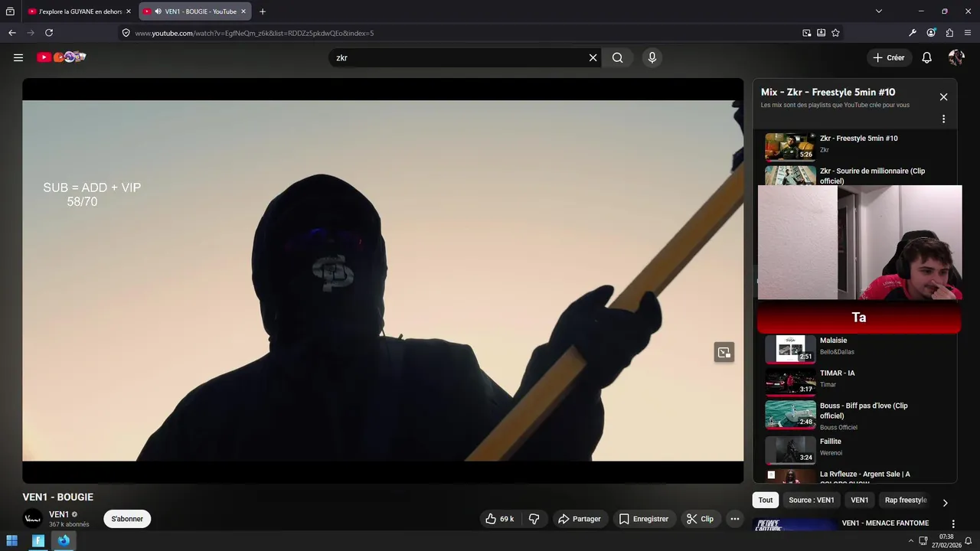Open the taskbar notification bell

968,541
